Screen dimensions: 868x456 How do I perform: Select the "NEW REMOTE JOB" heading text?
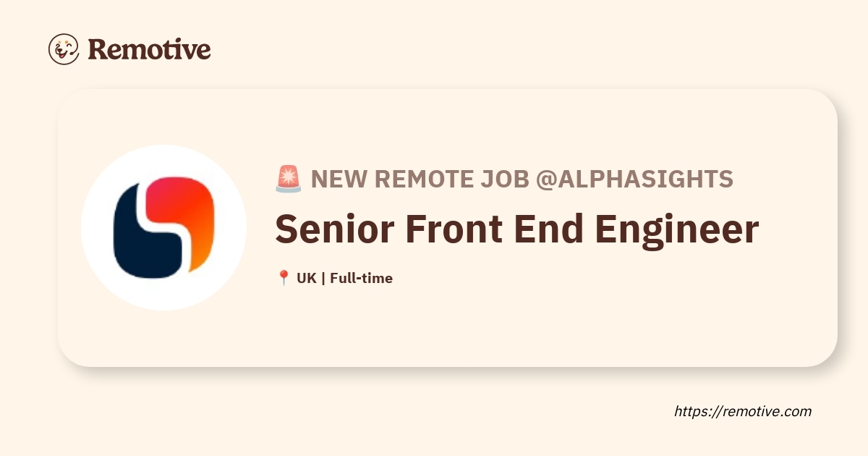pyautogui.click(x=420, y=179)
